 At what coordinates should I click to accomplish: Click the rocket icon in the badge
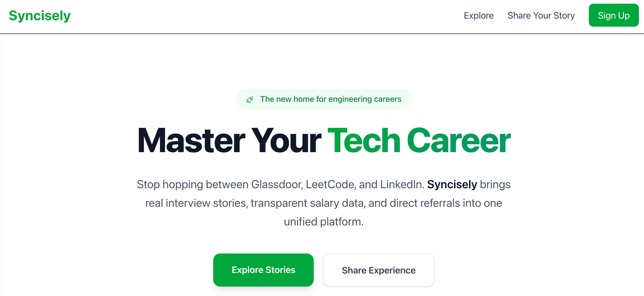tap(250, 100)
